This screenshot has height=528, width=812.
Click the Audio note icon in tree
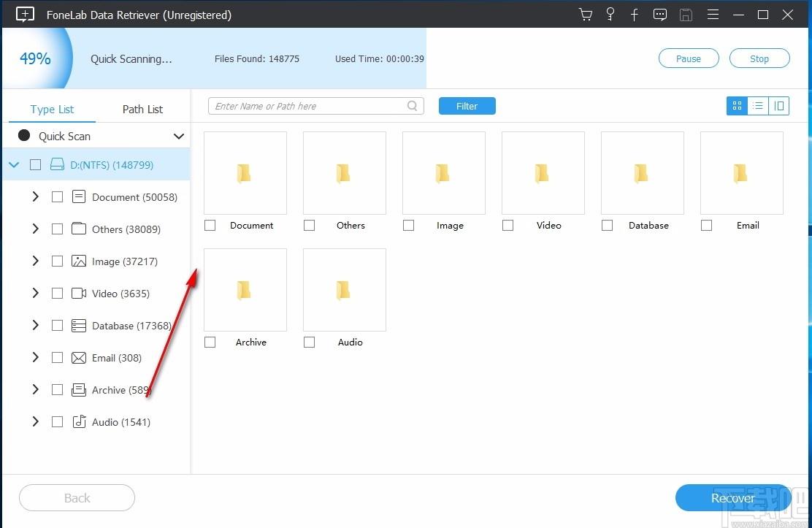coord(79,421)
